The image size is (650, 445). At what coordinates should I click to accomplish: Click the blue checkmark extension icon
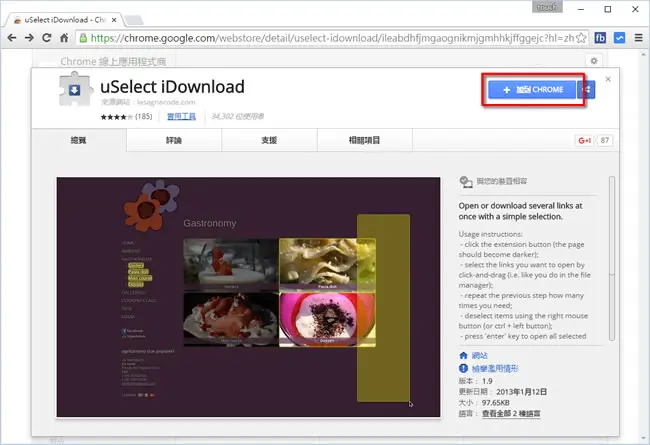pos(619,38)
